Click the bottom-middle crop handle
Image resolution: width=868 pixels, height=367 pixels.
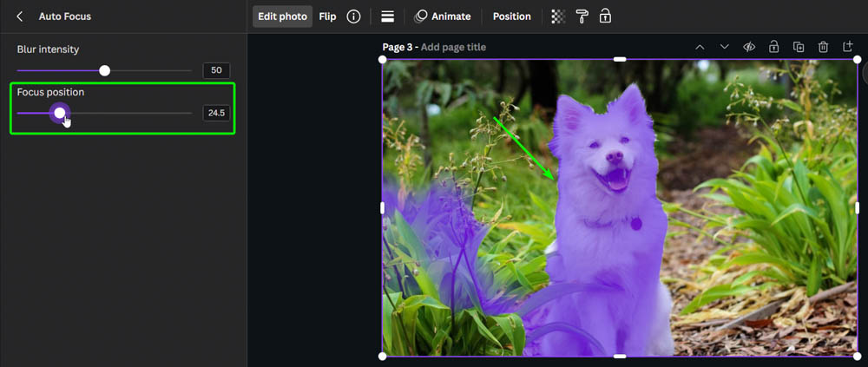coord(620,356)
